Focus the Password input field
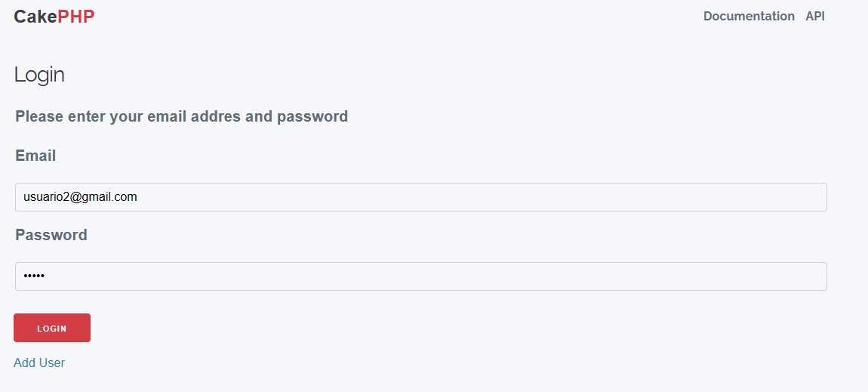The width and height of the screenshot is (868, 392). [x=420, y=276]
